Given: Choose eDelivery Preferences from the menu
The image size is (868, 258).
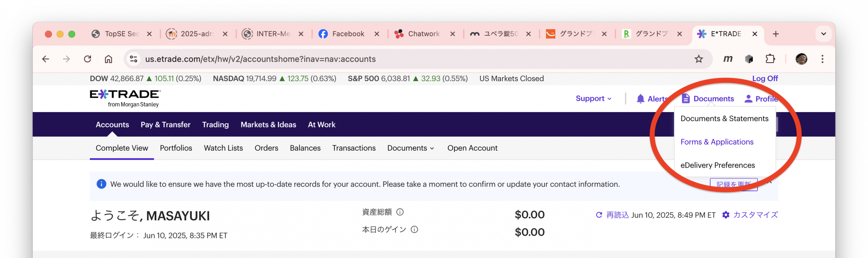Looking at the screenshot, I should [x=717, y=165].
